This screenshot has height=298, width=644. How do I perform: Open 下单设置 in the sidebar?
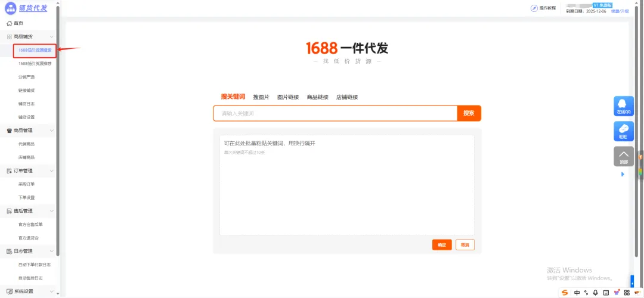click(x=26, y=197)
